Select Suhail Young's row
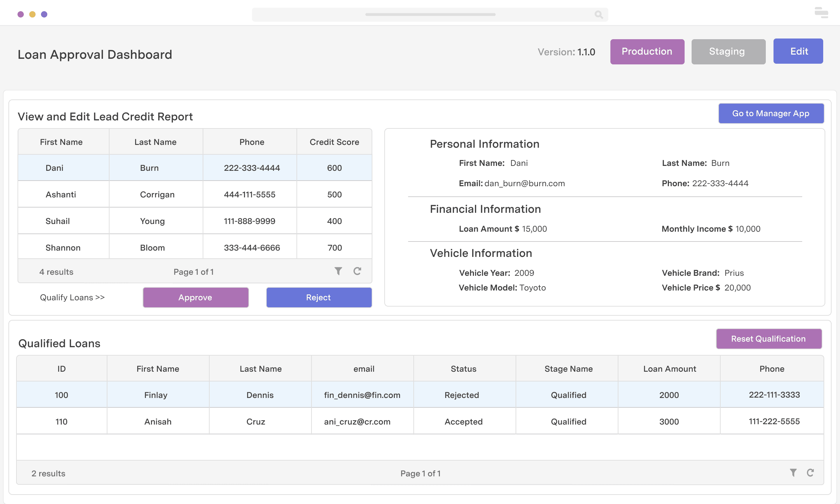Viewport: 840px width, 504px height. 195,221
